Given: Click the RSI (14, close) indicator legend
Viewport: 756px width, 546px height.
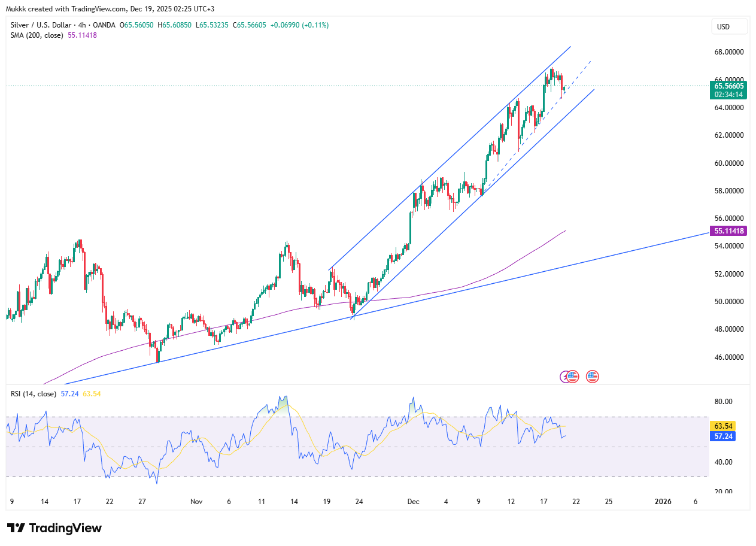Looking at the screenshot, I should (34, 394).
